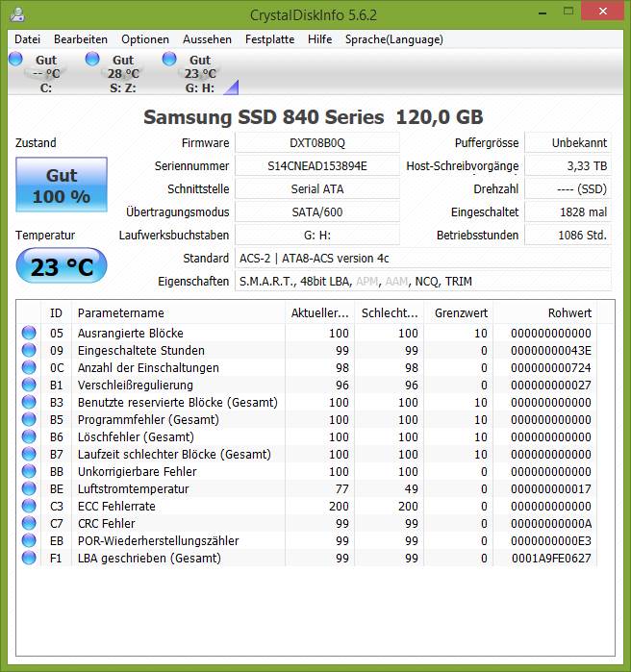Click the Puffergrösse Unbekannt field
This screenshot has height=672, width=631.
point(568,142)
